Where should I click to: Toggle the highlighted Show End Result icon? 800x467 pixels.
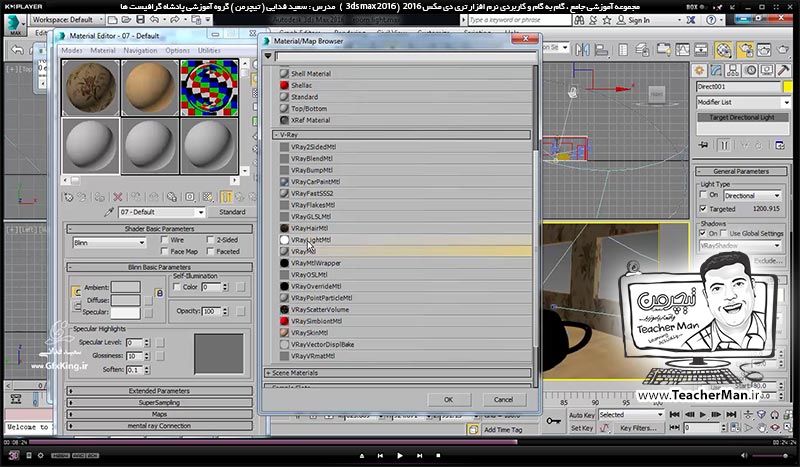tap(226, 197)
